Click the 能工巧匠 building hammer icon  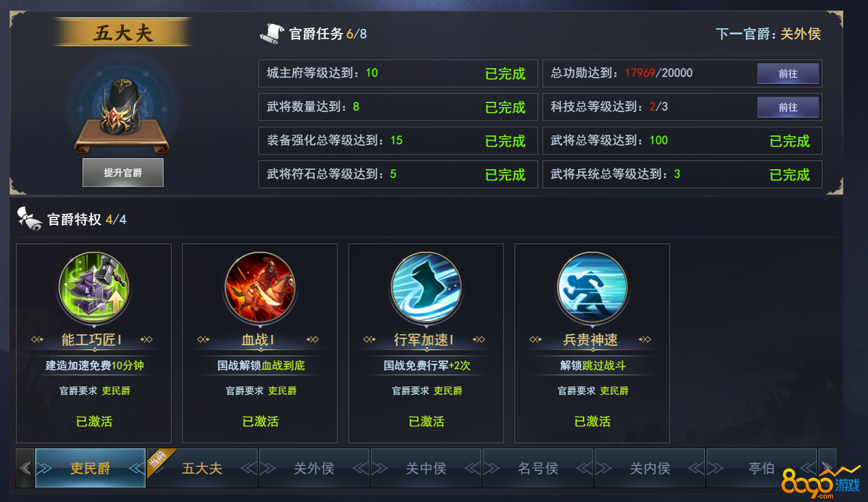tap(94, 287)
